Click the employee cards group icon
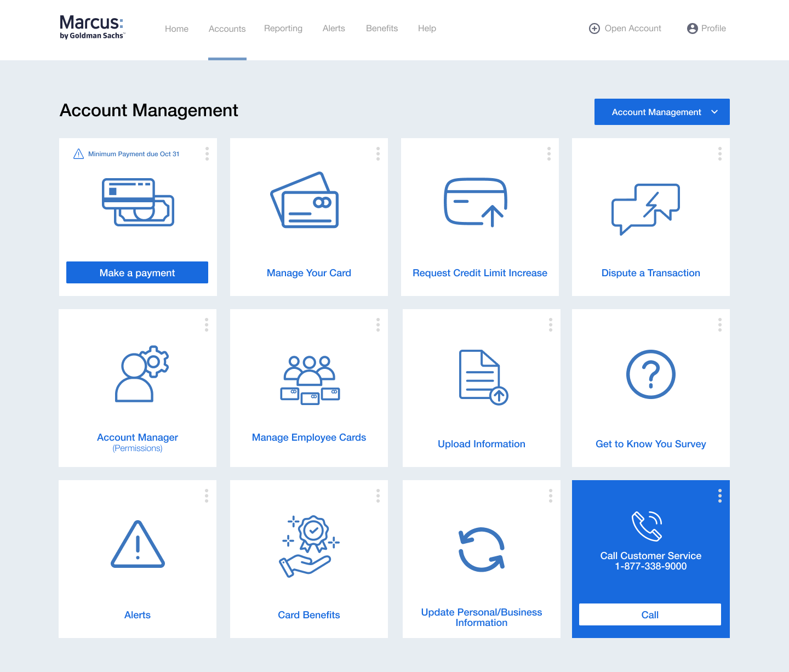Image resolution: width=789 pixels, height=672 pixels. [310, 380]
